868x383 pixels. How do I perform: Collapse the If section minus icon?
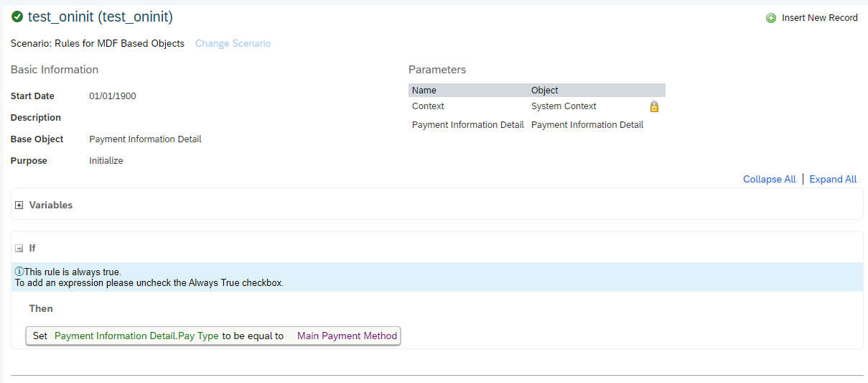click(x=19, y=249)
